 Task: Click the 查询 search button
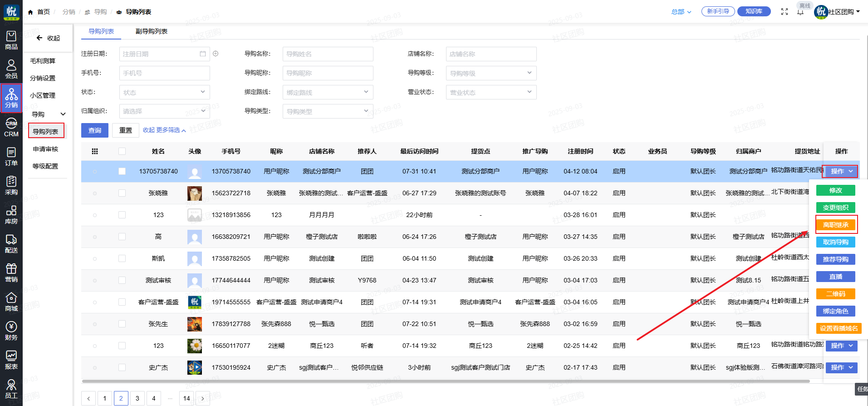pyautogui.click(x=95, y=130)
